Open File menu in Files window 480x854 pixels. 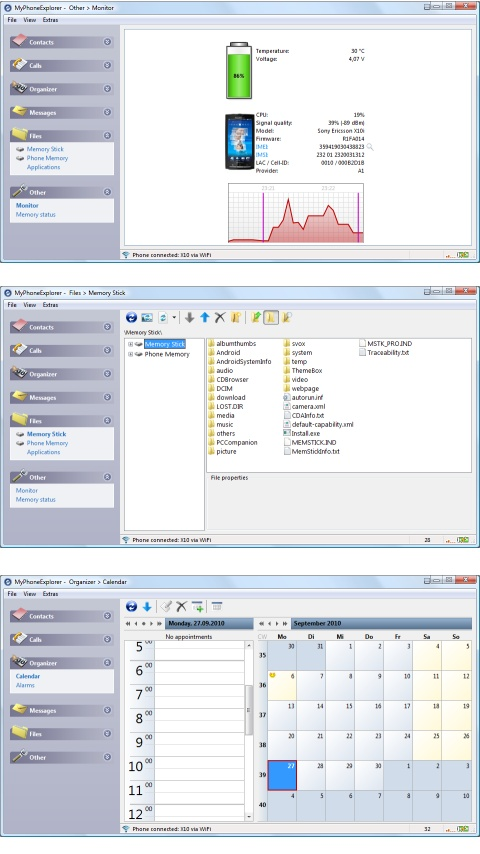coord(12,305)
